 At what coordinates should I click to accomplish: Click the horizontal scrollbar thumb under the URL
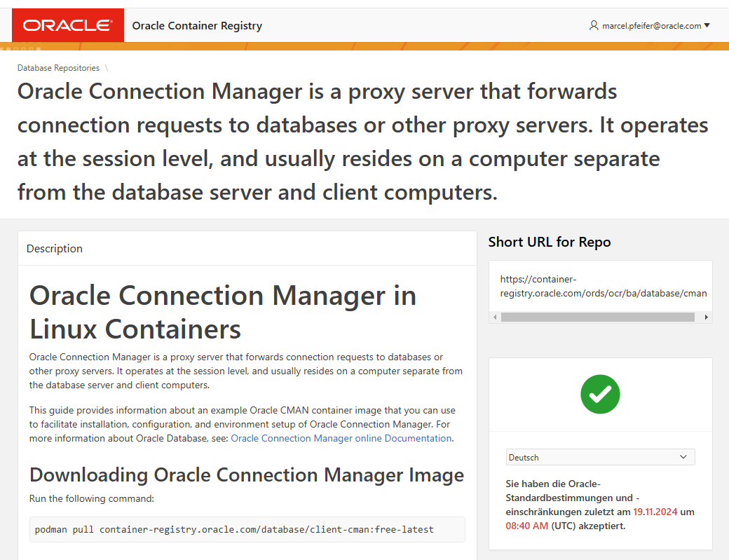click(597, 317)
